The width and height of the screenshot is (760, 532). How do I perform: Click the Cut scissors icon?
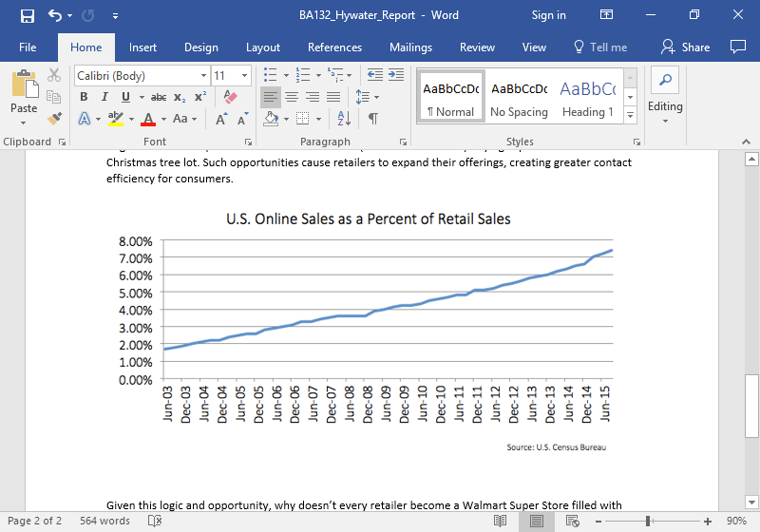[54, 75]
